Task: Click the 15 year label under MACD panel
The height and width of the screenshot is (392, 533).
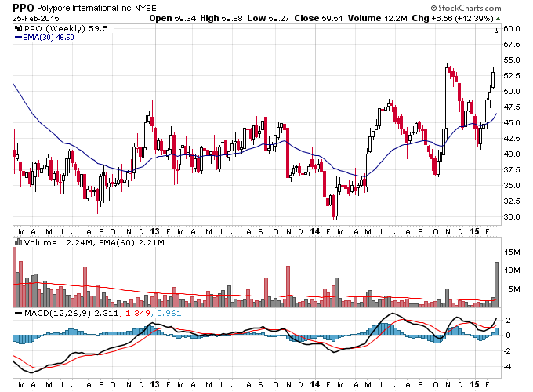Action: 474,384
